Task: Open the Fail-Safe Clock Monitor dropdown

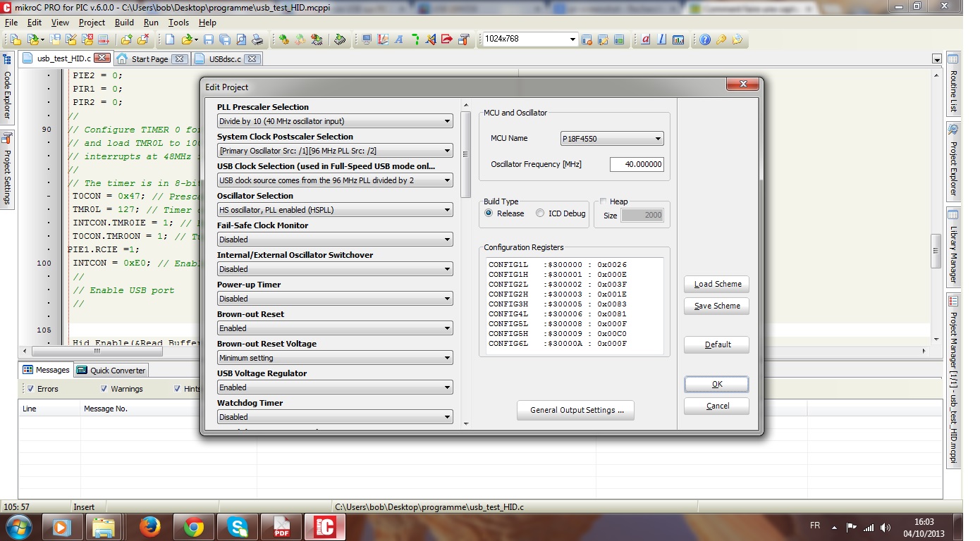Action: 335,240
